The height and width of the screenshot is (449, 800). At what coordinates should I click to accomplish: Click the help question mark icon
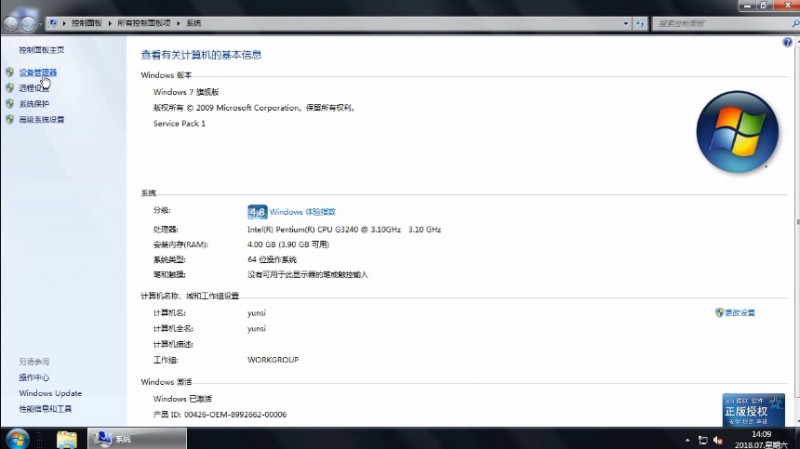point(787,42)
